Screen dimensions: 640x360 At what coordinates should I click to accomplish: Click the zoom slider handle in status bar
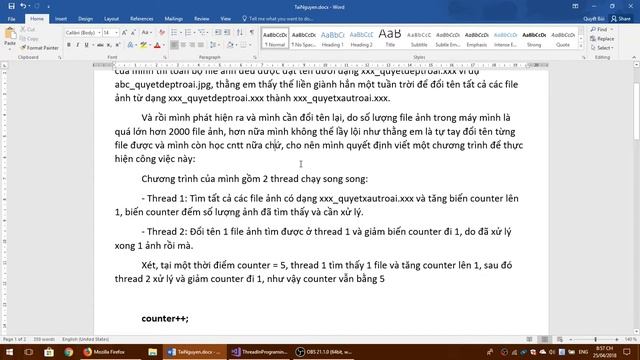(596, 339)
